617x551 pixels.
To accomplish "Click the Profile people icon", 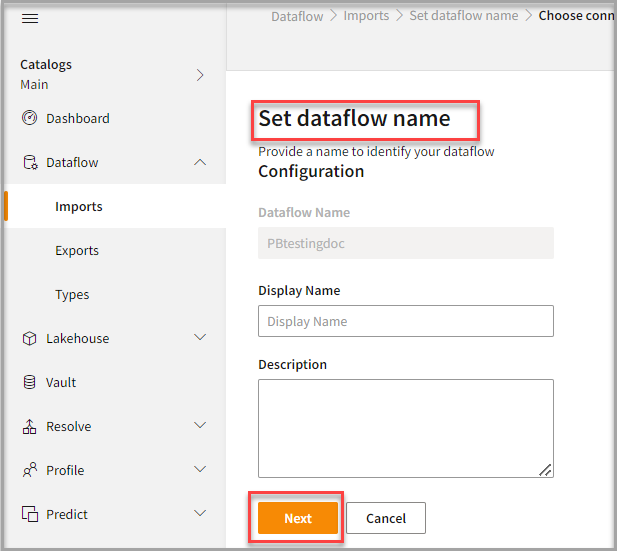I will tap(30, 470).
